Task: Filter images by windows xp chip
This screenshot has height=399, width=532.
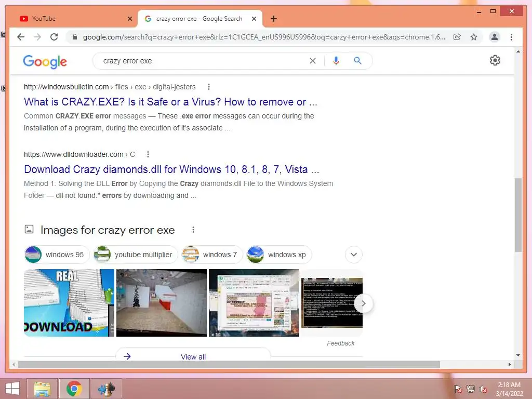Action: tap(279, 255)
